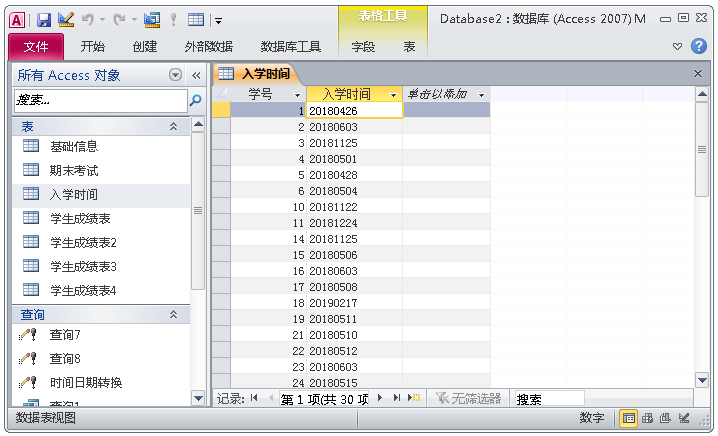Open the 学号 column filter dropdown
718x436 pixels.
(298, 95)
